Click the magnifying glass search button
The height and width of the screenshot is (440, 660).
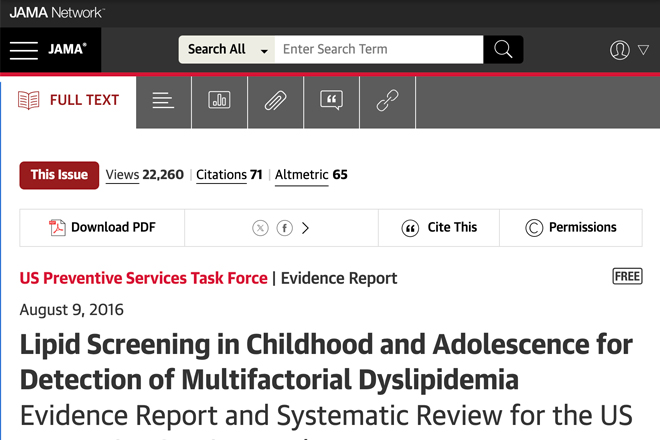503,49
